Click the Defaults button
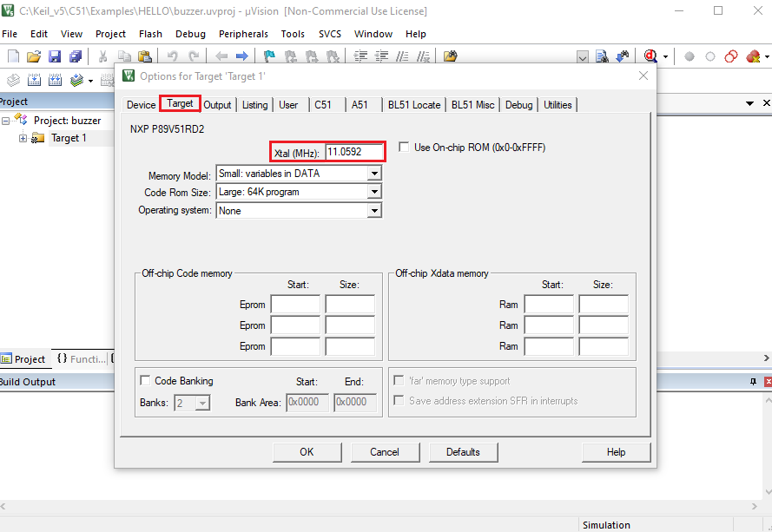Image resolution: width=772 pixels, height=532 pixels. coord(463,452)
